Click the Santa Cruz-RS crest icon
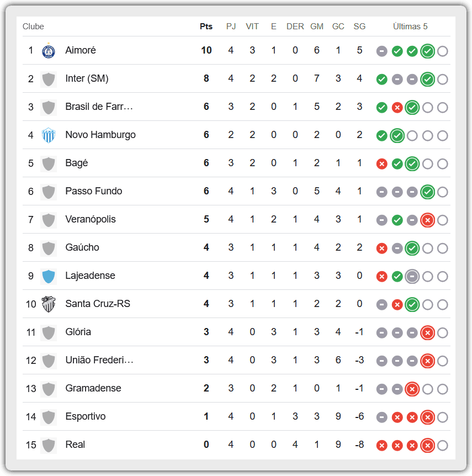Screen dimensions: 472x476 pos(49,304)
